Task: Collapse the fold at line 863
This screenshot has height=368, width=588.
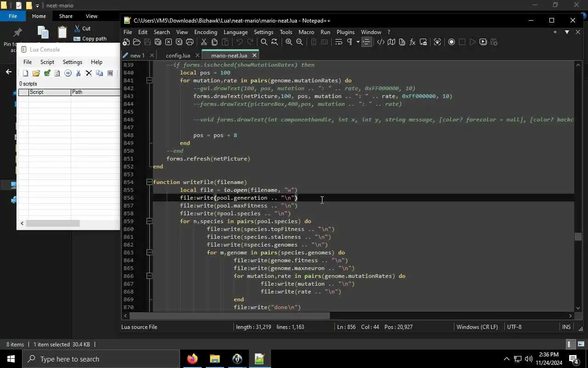Action: 149,253
